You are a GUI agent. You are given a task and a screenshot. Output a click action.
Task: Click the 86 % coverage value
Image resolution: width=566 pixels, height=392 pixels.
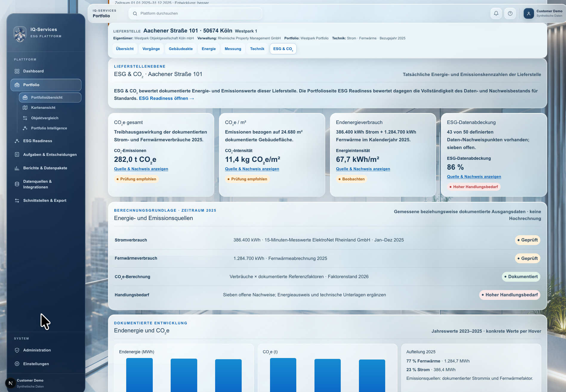[455, 167]
